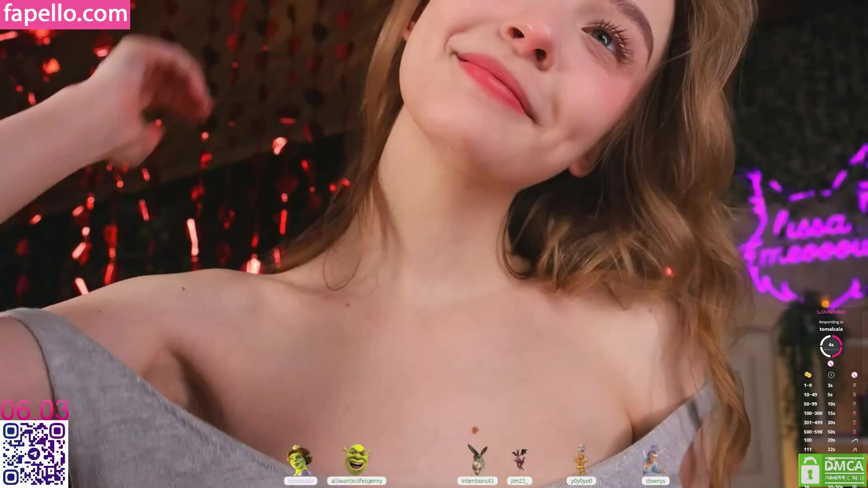Click the 4s circular countdown timer
This screenshot has height=488, width=868.
click(x=831, y=346)
